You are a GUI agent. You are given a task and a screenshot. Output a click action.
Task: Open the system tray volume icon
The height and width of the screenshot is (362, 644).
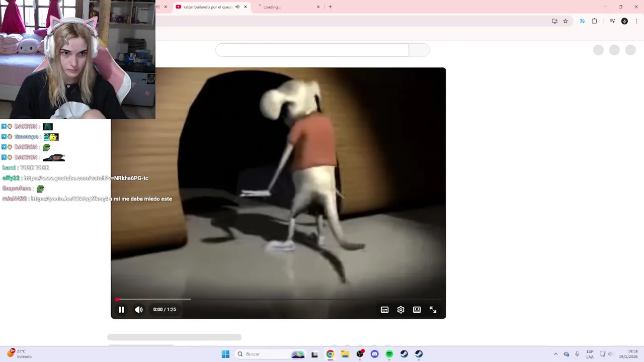611,354
